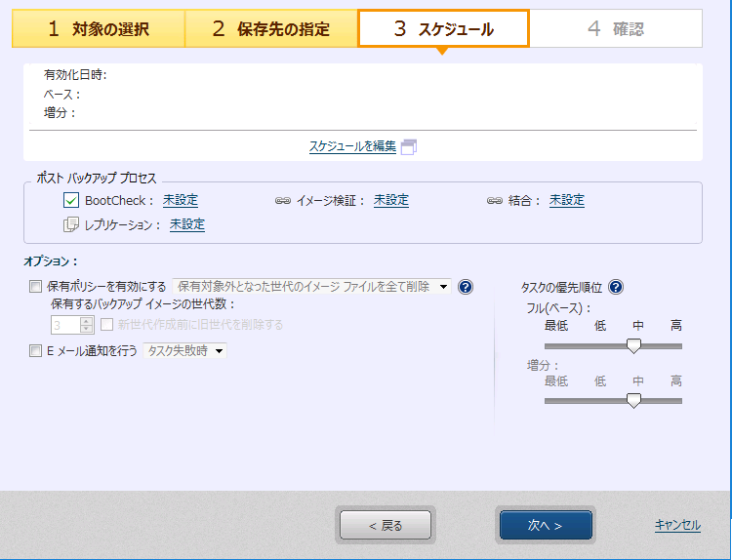Viewport: 732px width, 560px height.
Task: Click the スケジュールを編集 link
Action: click(x=352, y=146)
